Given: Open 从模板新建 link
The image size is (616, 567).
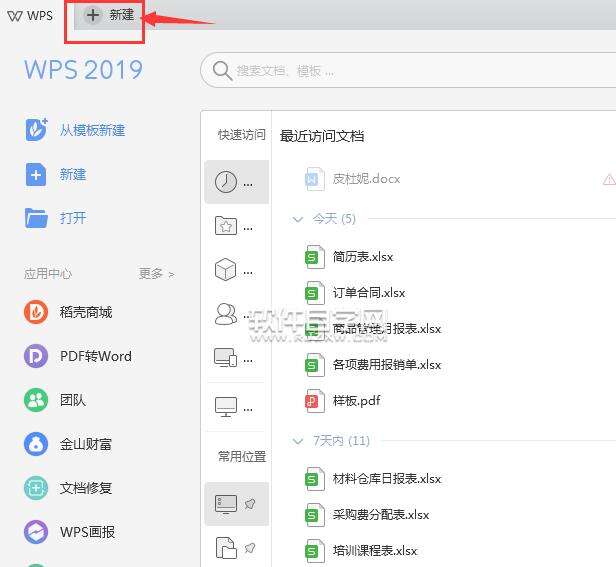Looking at the screenshot, I should point(92,130).
